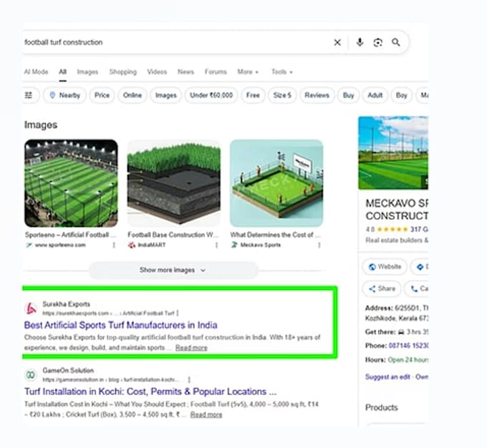Open Sporteeno – Artificial Football image caption
Image resolution: width=487 pixels, height=448 pixels.
coord(70,235)
